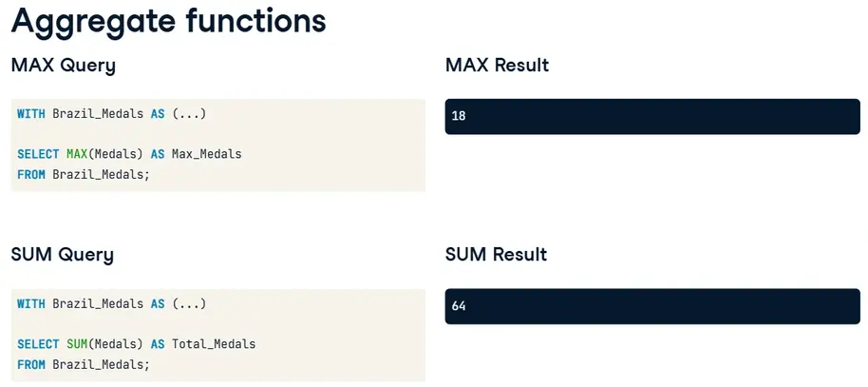
Task: Click the green MAX function name in code
Action: pyautogui.click(x=76, y=154)
